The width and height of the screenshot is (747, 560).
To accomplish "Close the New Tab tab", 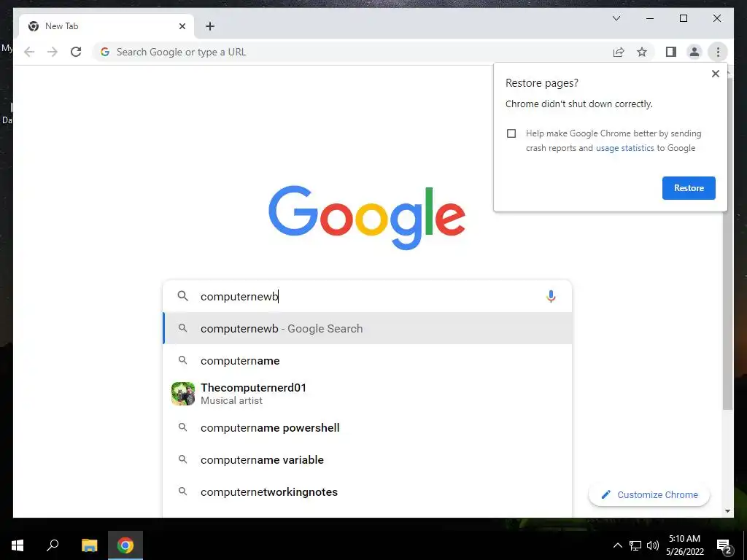I will tap(182, 26).
